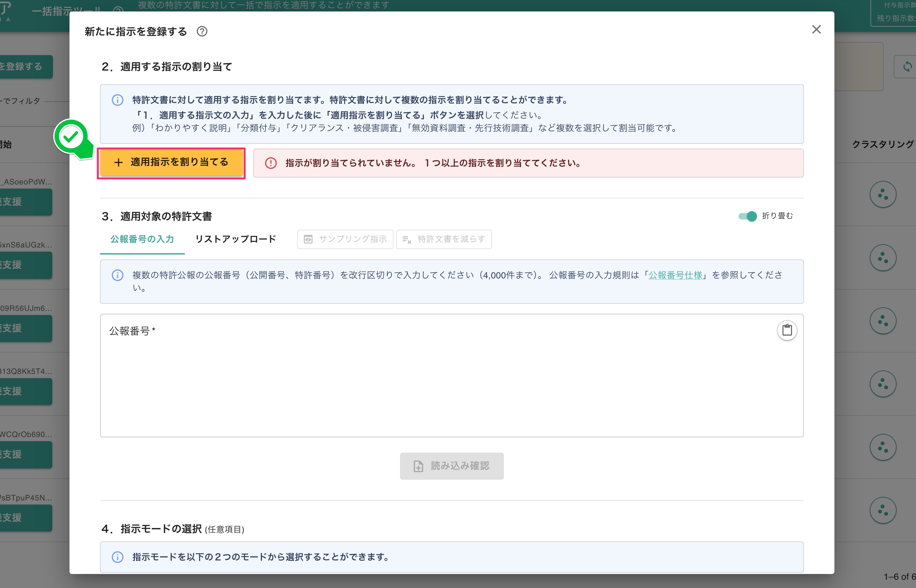Click the green checkmark marker badge
Viewport: 916px width, 588px height.
click(71, 137)
